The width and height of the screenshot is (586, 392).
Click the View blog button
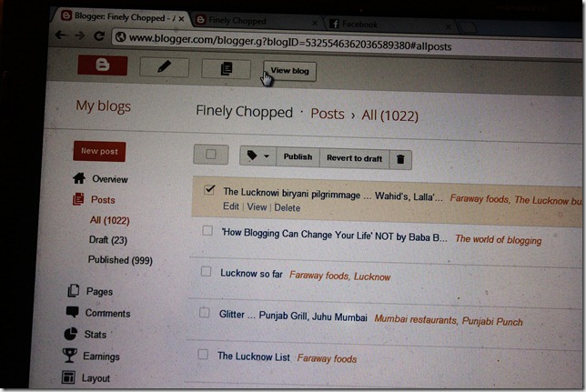[289, 71]
